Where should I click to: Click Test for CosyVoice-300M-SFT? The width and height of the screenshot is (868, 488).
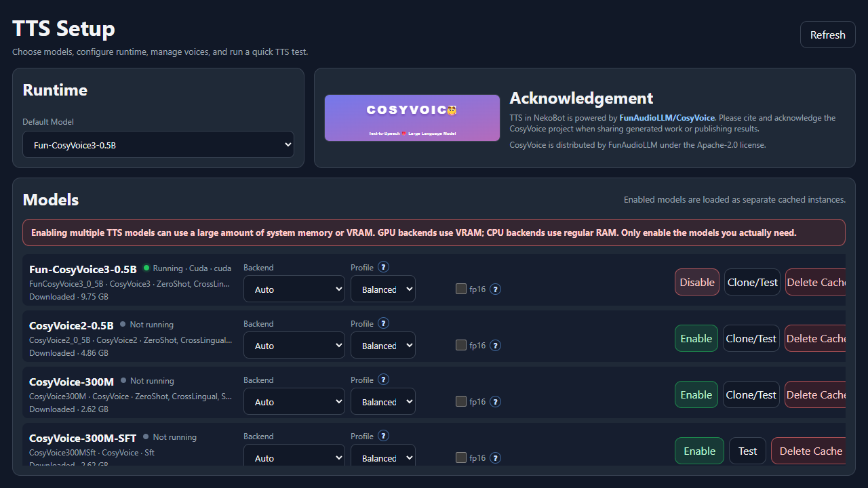pos(748,451)
